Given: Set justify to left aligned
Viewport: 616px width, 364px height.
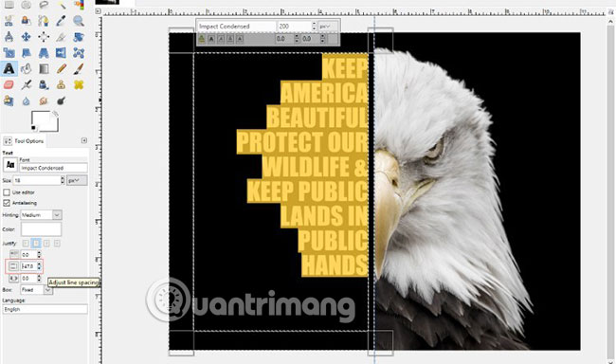Looking at the screenshot, I should (x=26, y=244).
